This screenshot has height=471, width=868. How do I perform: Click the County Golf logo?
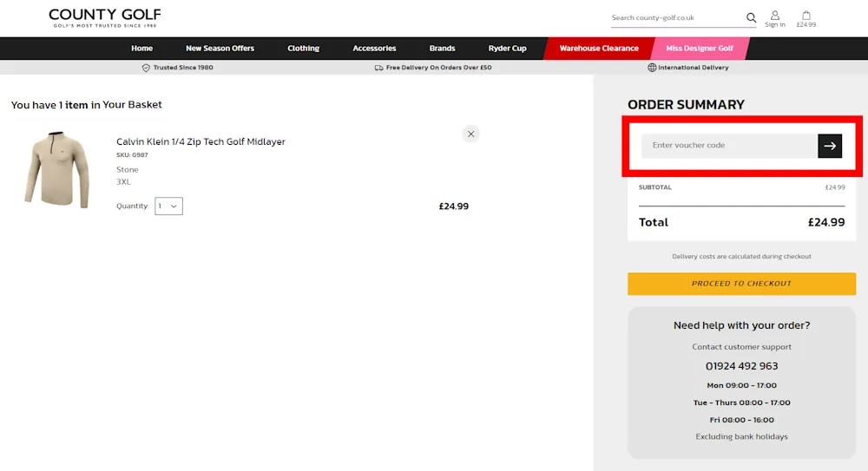pos(105,17)
